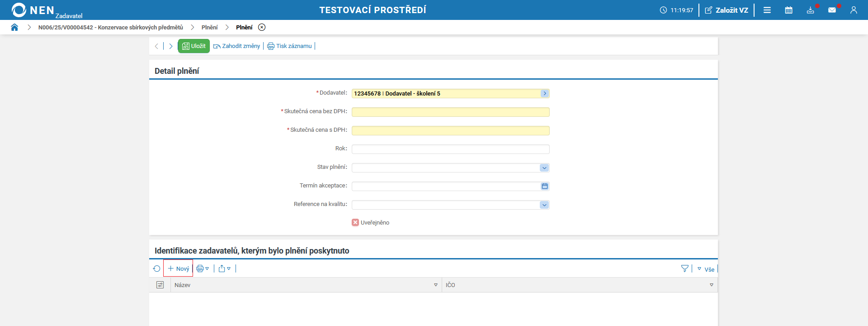Open date picker for Termín akceptace
868x326 pixels.
click(x=545, y=186)
